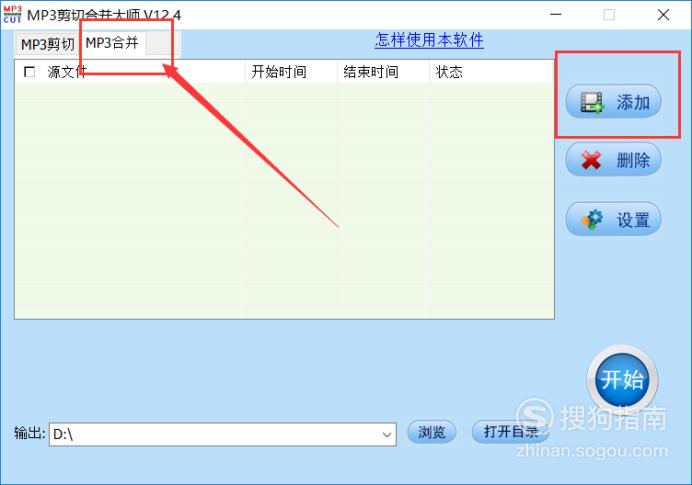Click the 浏览 browse button

click(x=431, y=432)
